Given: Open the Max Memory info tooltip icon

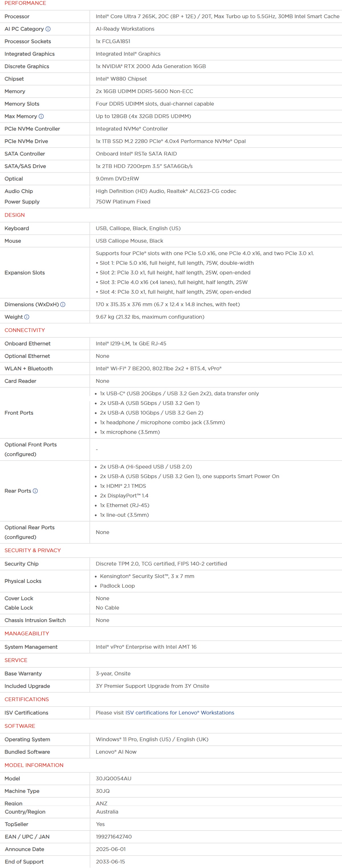Looking at the screenshot, I should tap(41, 116).
